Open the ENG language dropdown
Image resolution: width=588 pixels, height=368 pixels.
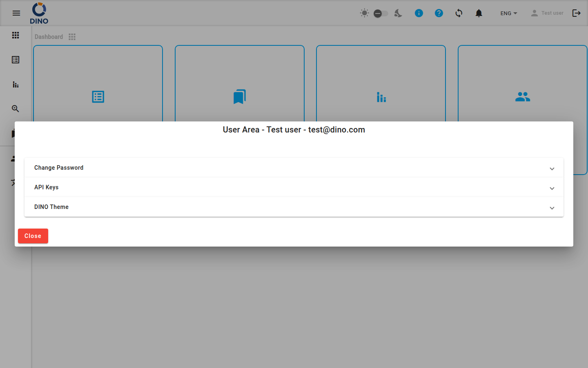pyautogui.click(x=509, y=13)
